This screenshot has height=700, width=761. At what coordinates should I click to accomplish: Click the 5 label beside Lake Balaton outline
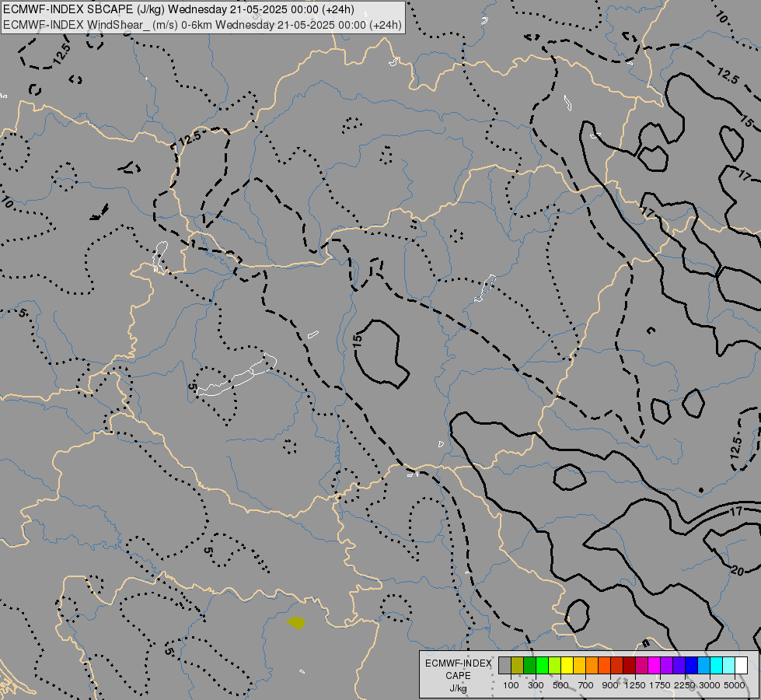[x=192, y=387]
